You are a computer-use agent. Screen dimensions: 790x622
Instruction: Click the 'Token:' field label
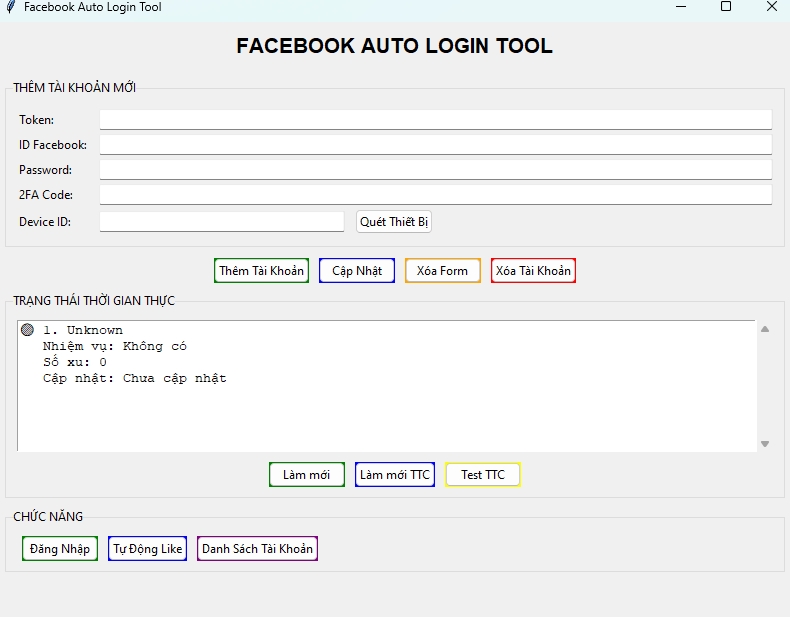point(36,120)
